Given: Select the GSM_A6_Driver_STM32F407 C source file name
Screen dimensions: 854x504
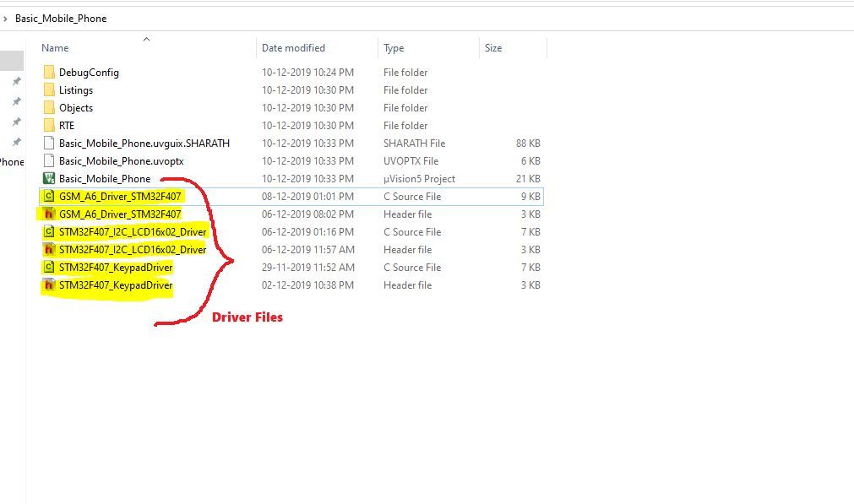Looking at the screenshot, I should (x=120, y=197).
